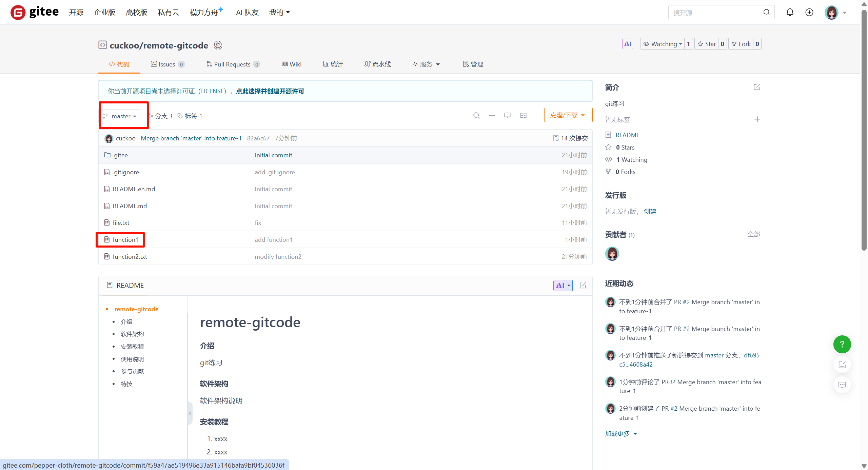Viewport: 868px width, 470px height.
Task: Switch to the Issues tab
Action: pos(167,64)
